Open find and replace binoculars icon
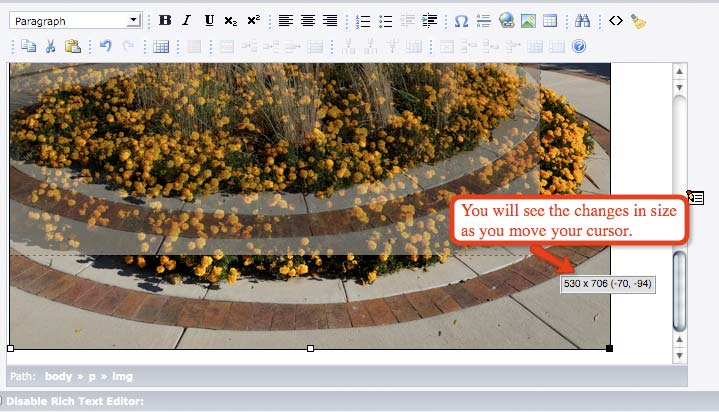Screen dimensions: 719x412 [x=584, y=20]
